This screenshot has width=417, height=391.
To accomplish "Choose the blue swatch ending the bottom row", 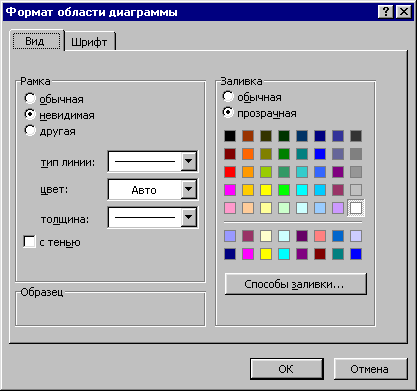I will [356, 254].
